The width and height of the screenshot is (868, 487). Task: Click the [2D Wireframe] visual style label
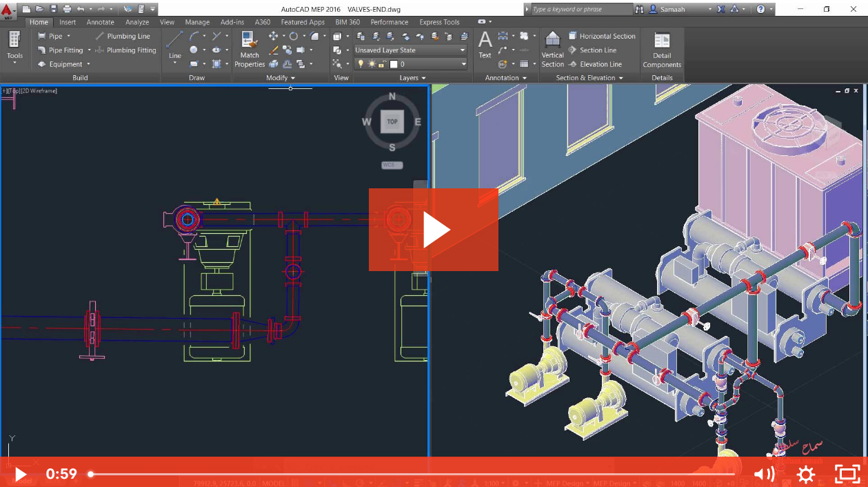click(x=39, y=90)
